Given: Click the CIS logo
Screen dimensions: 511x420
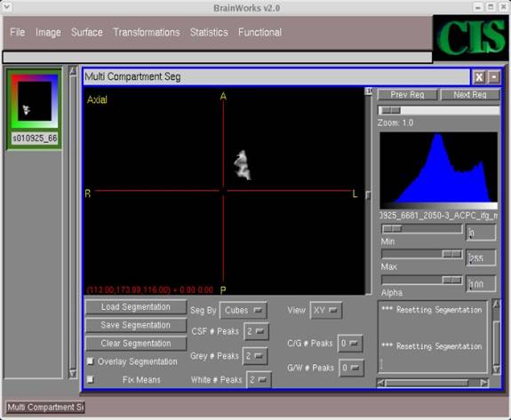Looking at the screenshot, I should tap(471, 37).
